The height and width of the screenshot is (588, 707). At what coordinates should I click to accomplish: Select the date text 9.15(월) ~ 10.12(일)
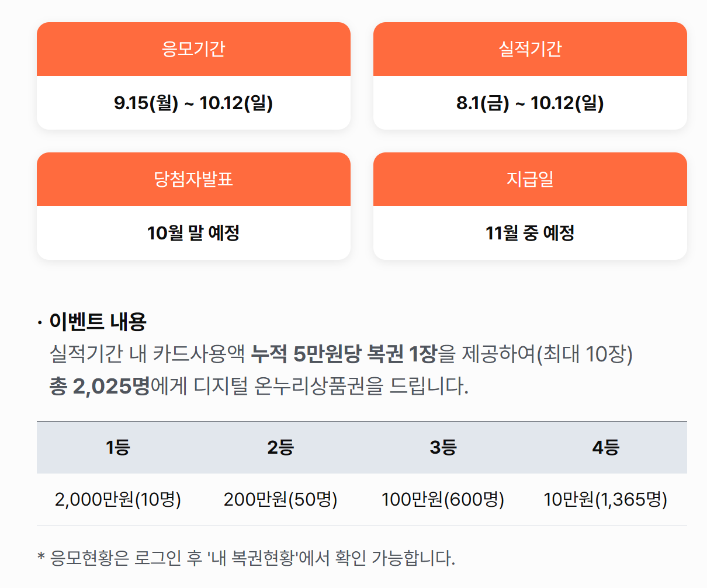click(193, 103)
